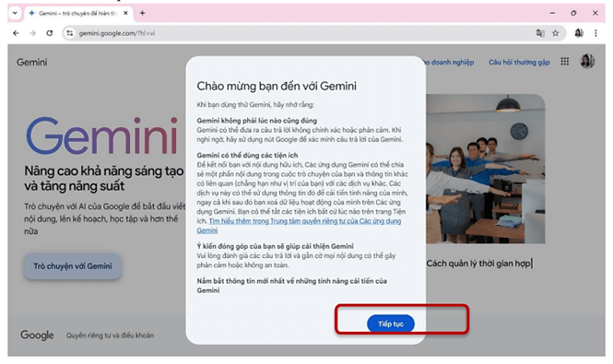Bookmark this page with star icon
The image size is (613, 364).
tap(556, 33)
